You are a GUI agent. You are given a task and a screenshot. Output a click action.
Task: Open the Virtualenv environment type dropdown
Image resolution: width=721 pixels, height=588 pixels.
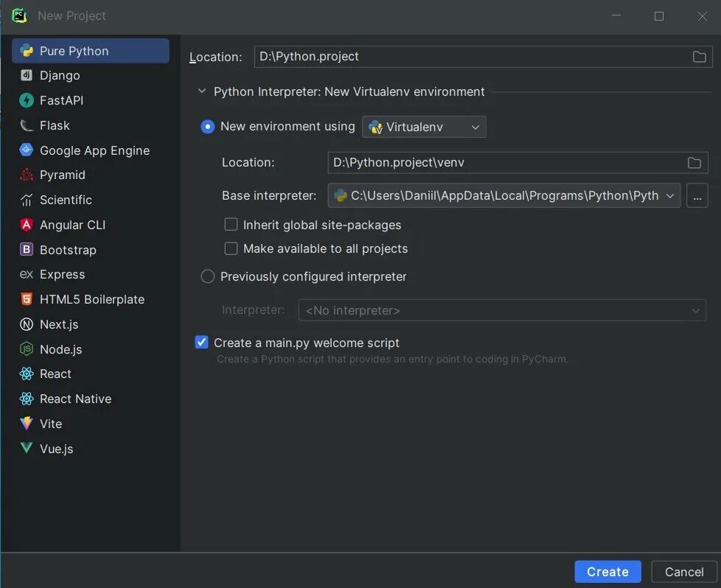click(x=424, y=127)
